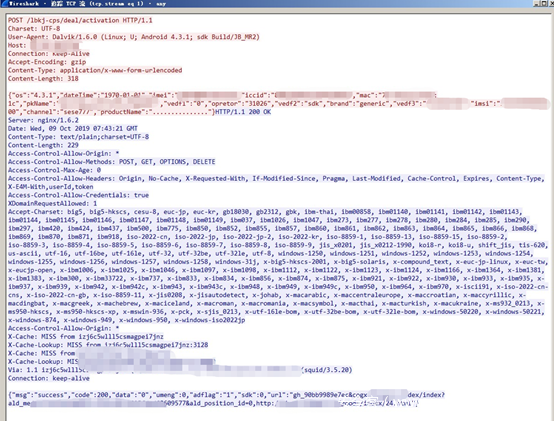554x421 pixels.
Task: Select the "Date: Wed, 09 Oct 2019 07:43:21 GMT" line
Action: pyautogui.click(x=73, y=129)
